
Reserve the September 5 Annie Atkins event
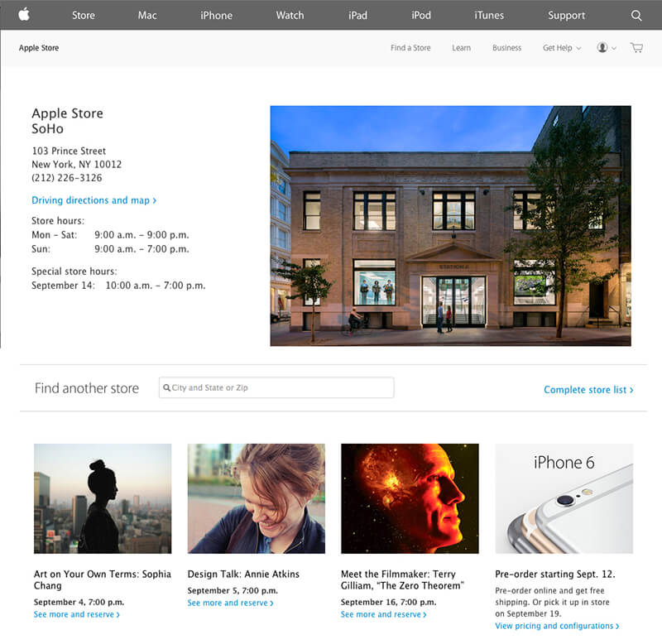point(231,603)
